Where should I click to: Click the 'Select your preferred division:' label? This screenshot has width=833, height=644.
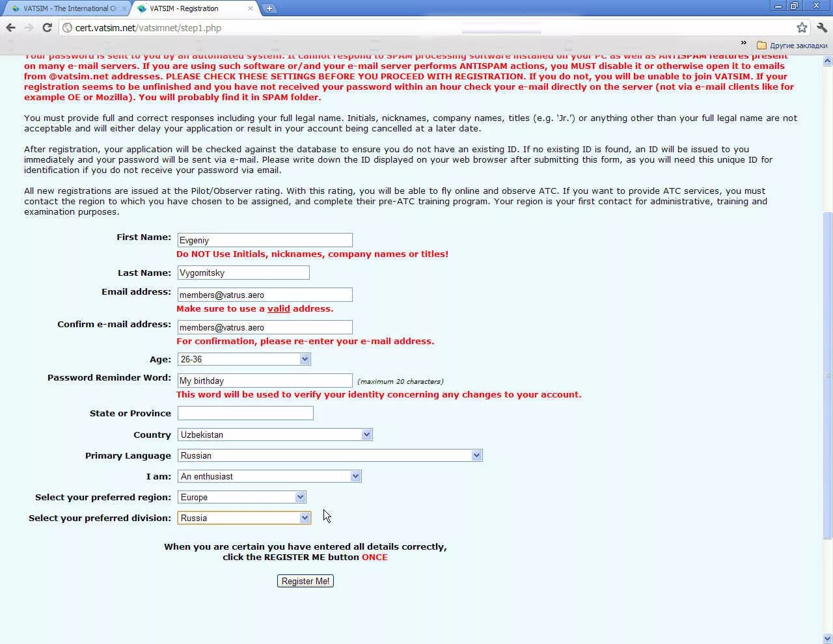[x=100, y=518]
